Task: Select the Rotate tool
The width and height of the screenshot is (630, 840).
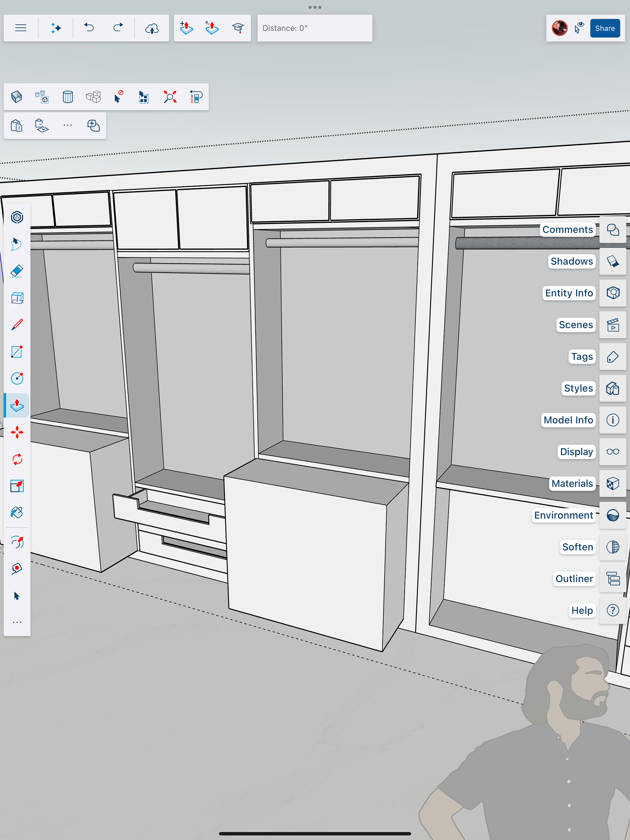Action: [x=17, y=459]
